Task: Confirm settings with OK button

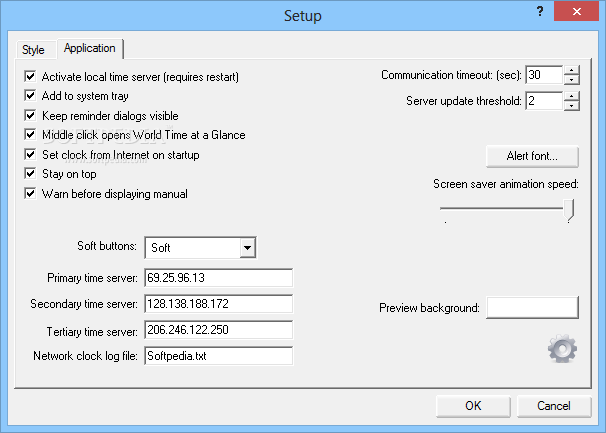Action: pyautogui.click(x=473, y=406)
